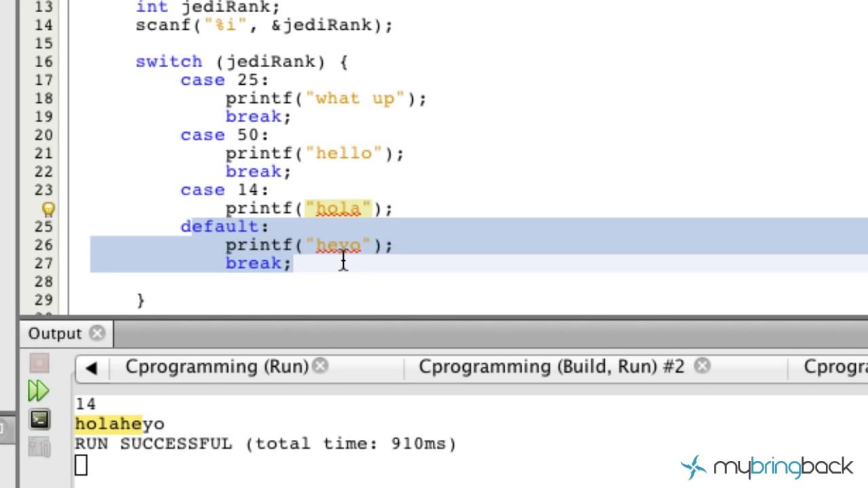Close the Cprogramming (Build, Run) #2 tab

click(x=703, y=367)
